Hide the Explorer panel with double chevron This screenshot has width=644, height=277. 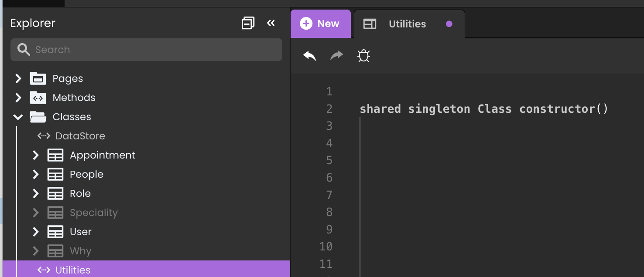pos(271,23)
